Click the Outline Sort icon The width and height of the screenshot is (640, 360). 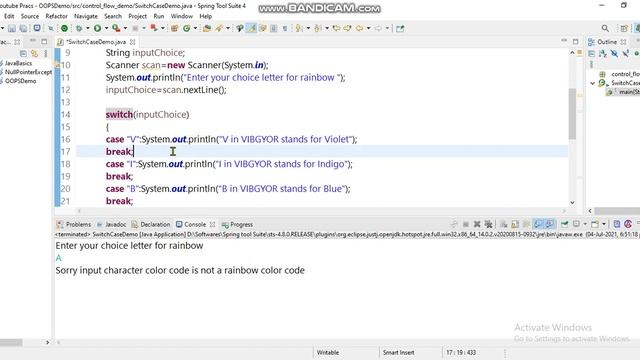[x=603, y=53]
